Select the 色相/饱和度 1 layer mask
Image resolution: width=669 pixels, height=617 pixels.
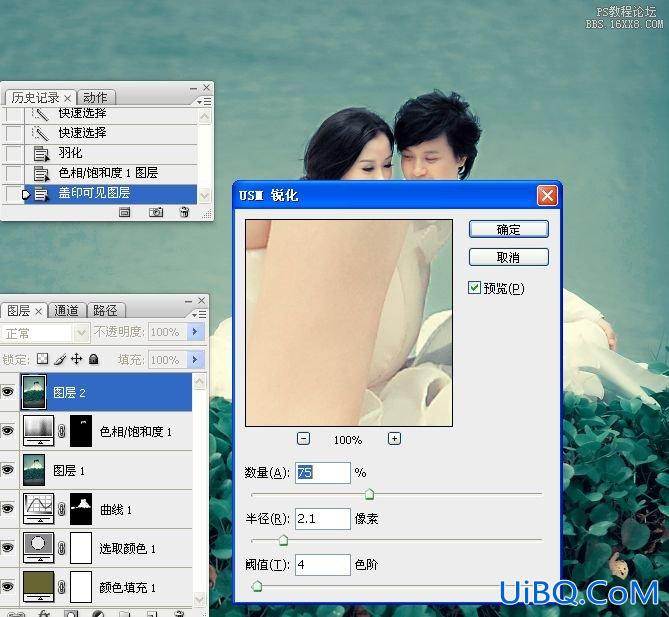point(81,431)
